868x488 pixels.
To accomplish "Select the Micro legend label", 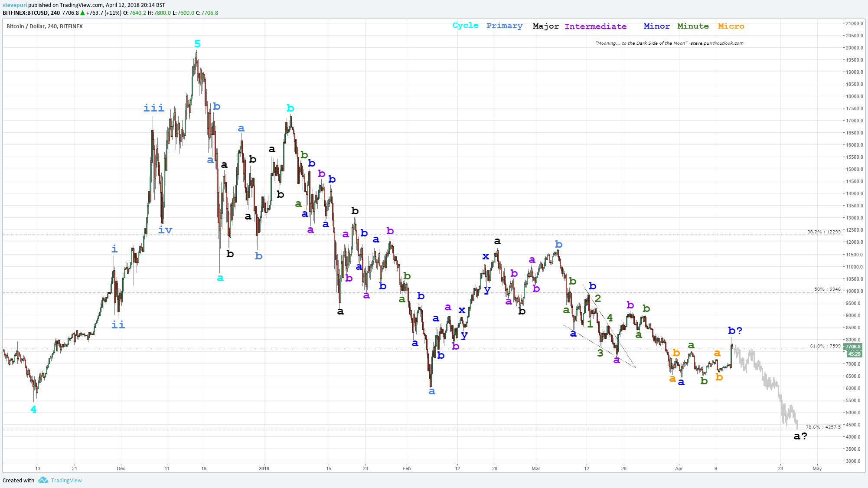I will click(731, 26).
